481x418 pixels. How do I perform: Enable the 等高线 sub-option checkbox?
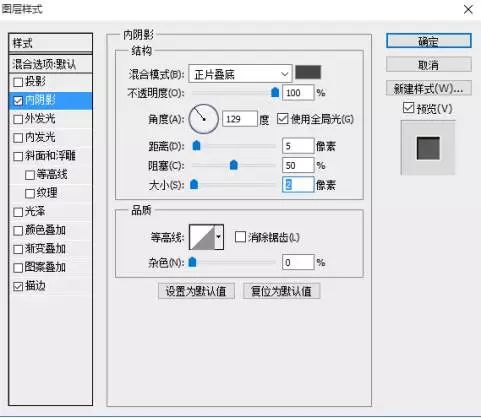30,175
